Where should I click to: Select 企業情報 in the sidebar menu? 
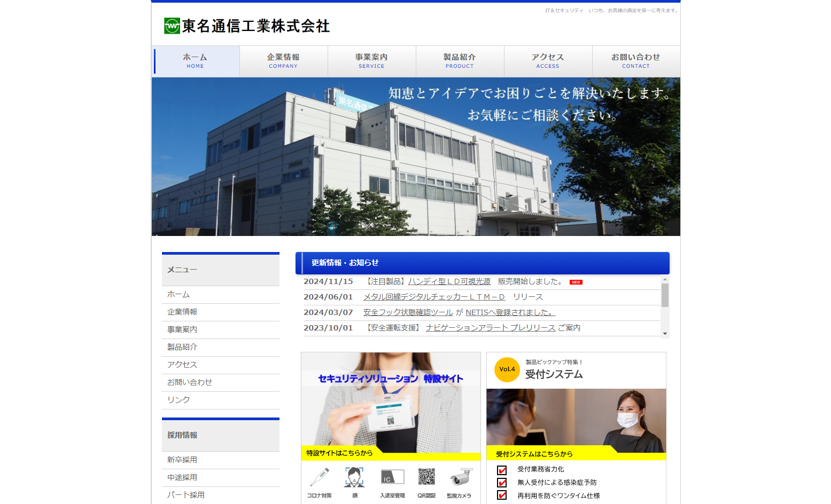221,312
